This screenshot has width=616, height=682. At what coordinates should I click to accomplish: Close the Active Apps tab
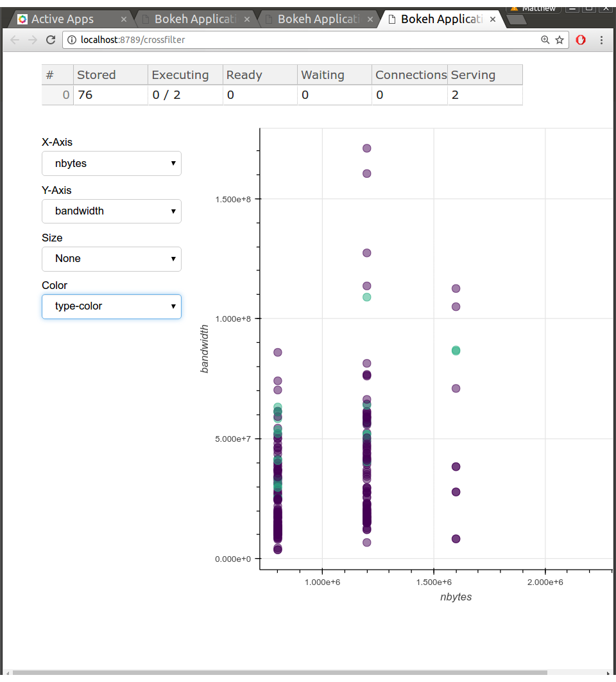pyautogui.click(x=123, y=19)
